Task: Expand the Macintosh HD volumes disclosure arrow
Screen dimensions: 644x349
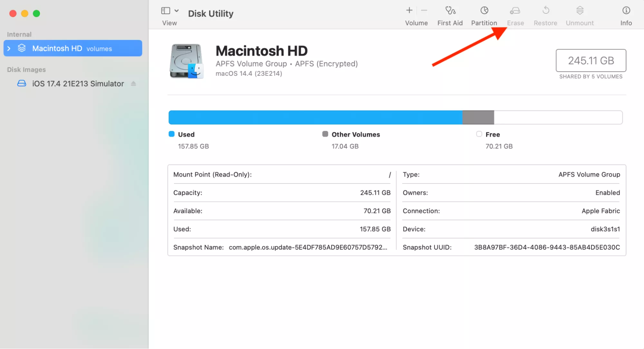Action: (9, 48)
